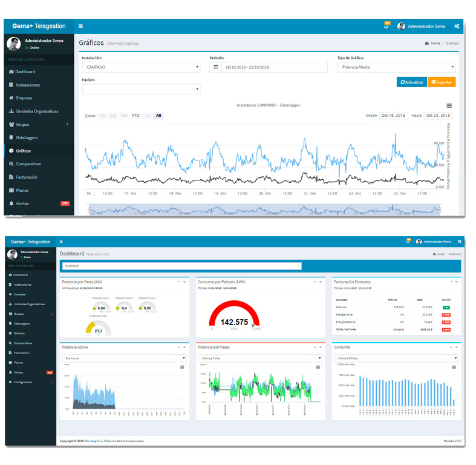The image size is (476, 465).
Task: Open the Últimos 7 días dropdown
Action: [x=260, y=358]
